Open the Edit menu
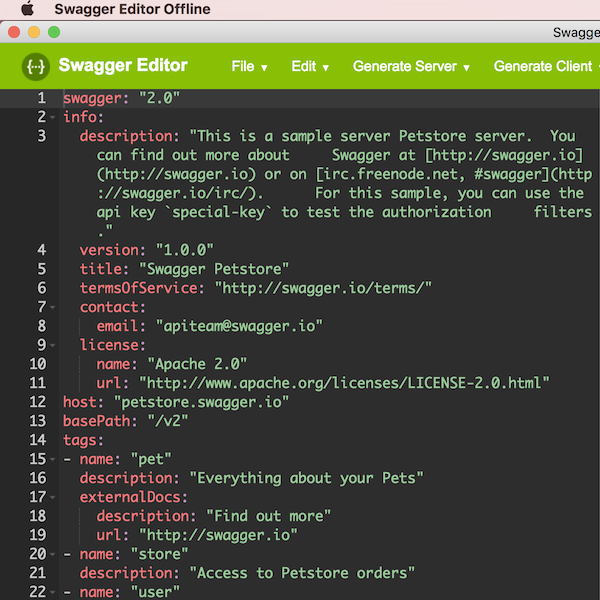This screenshot has height=600, width=600. [x=310, y=67]
